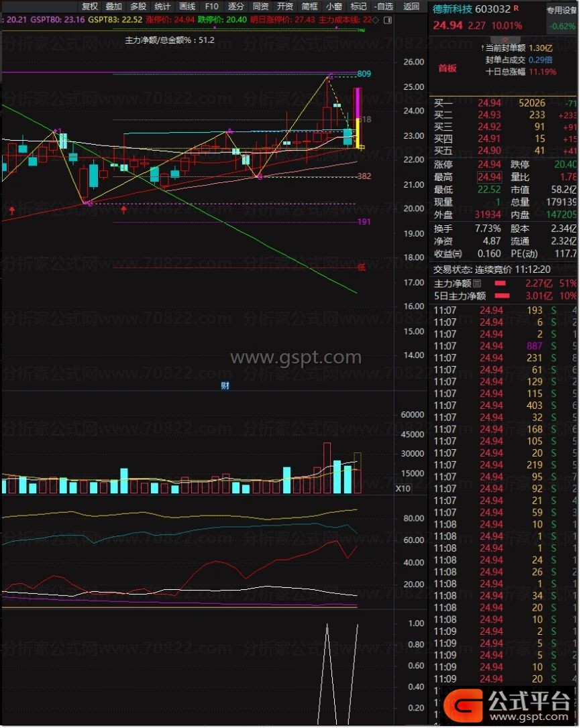581x728 pixels.
Task: Toggle 叠加 overlay mode
Action: 114,7
